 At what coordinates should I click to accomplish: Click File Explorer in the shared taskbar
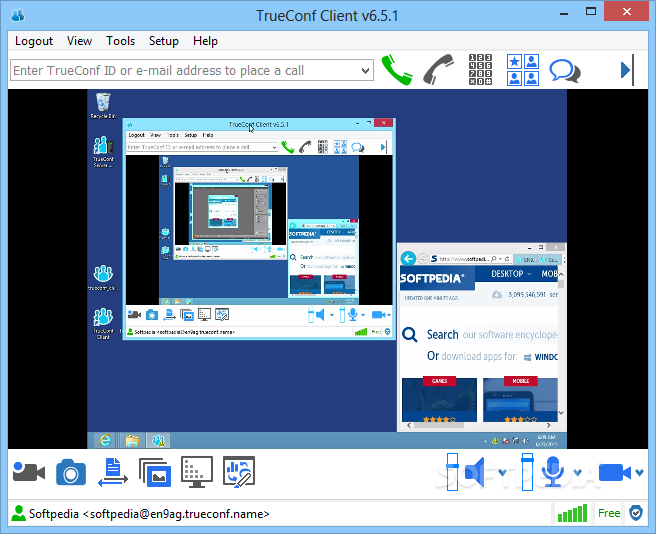(x=132, y=441)
